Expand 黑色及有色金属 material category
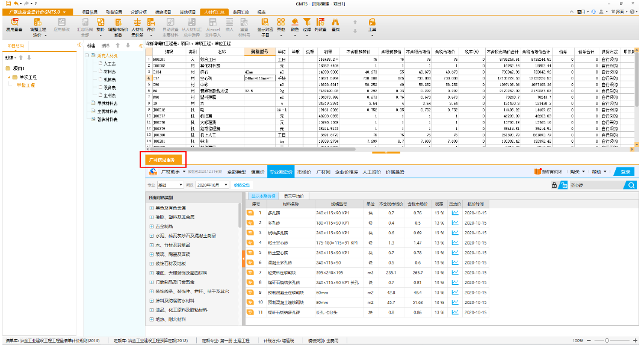Viewport: 644px width, 348px height. 151,207
